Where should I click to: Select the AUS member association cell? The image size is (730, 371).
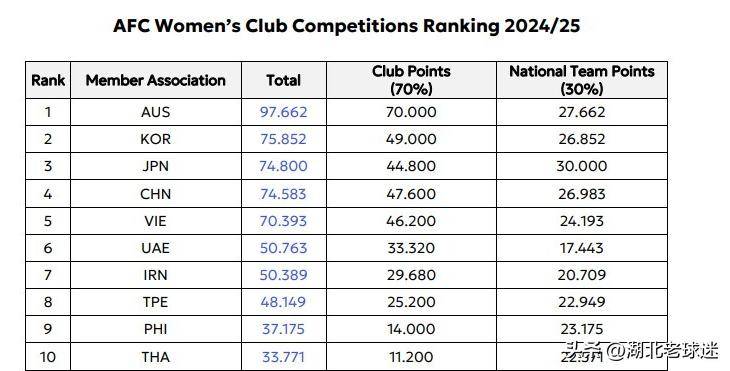tap(155, 112)
